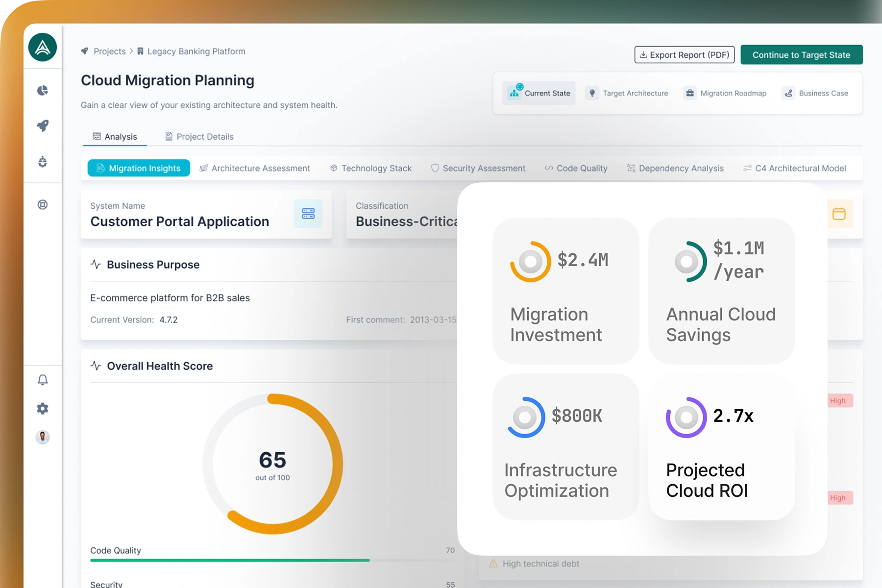Click 'Customer Portal Application' system name

point(180,221)
